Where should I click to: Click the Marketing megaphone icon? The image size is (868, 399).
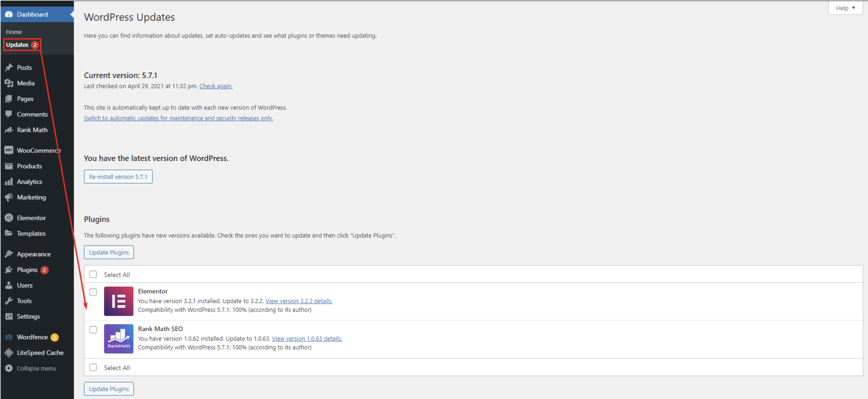[x=9, y=197]
